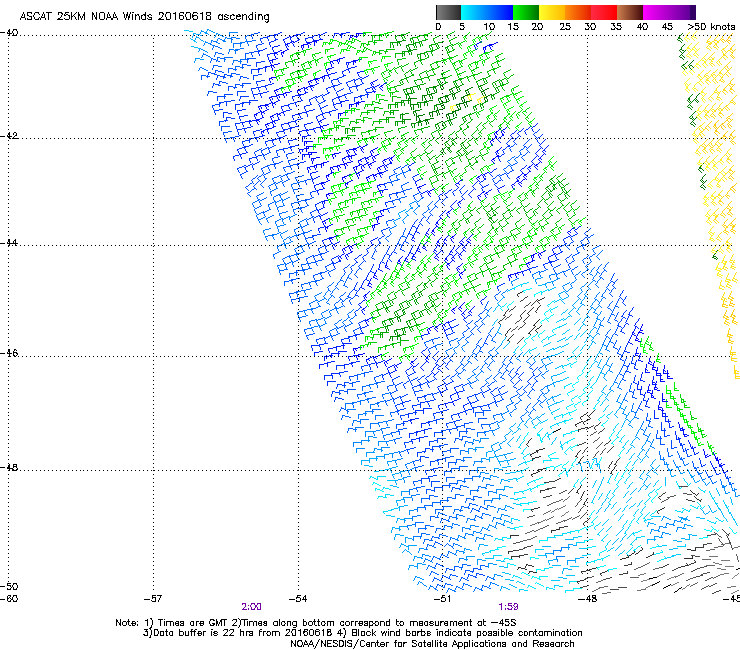
Task: Click the brown 35-40 knots legend swatch
Action: (x=630, y=12)
